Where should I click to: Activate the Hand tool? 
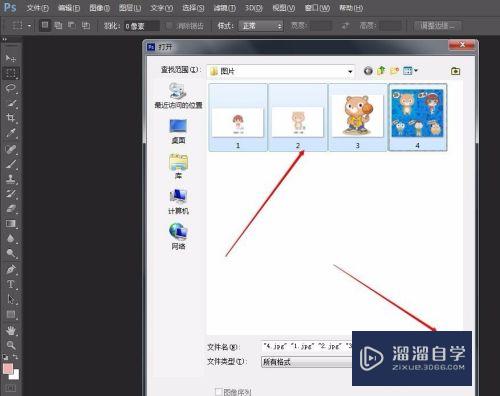tap(11, 330)
